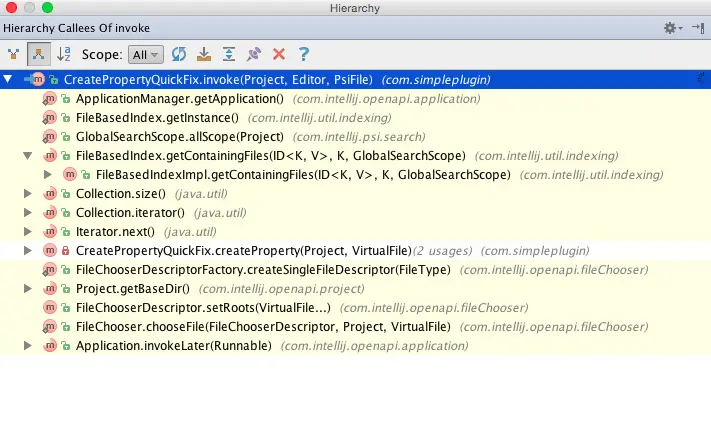Viewport: 711px width, 444px height.
Task: Click method icon of FileBasedIndex.getInstance()
Action: 49,117
